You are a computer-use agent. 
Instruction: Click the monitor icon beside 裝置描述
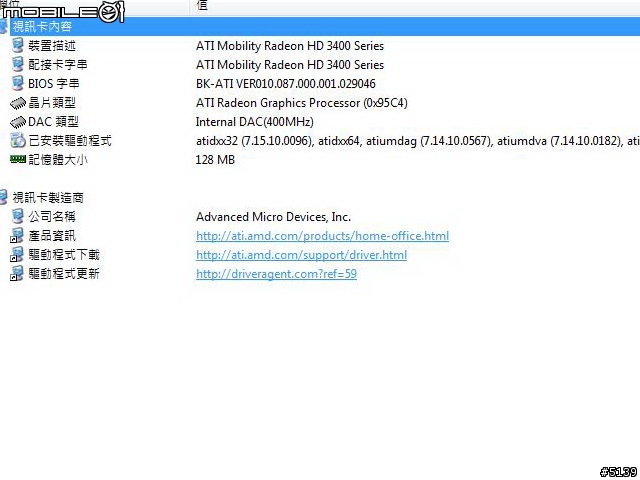pyautogui.click(x=18, y=46)
